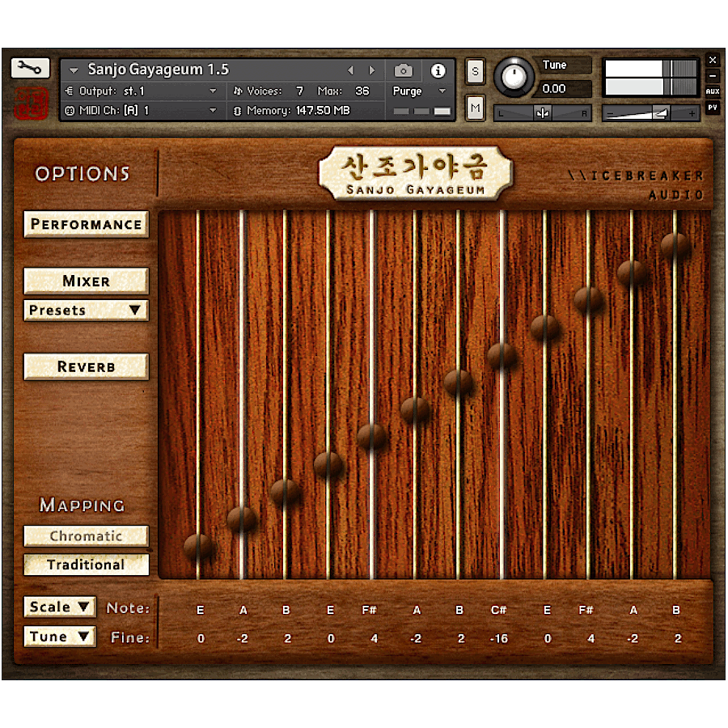Screen dimensions: 728x728
Task: Enable Chromatic mapping mode
Action: 86,535
